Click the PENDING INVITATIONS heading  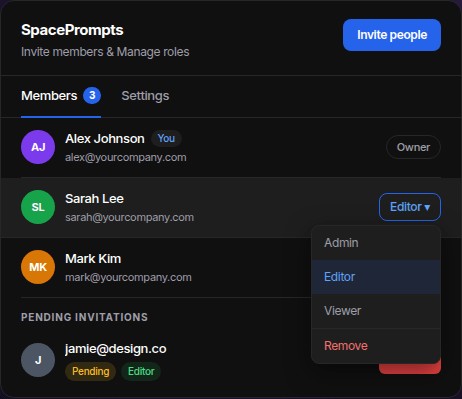tap(84, 317)
